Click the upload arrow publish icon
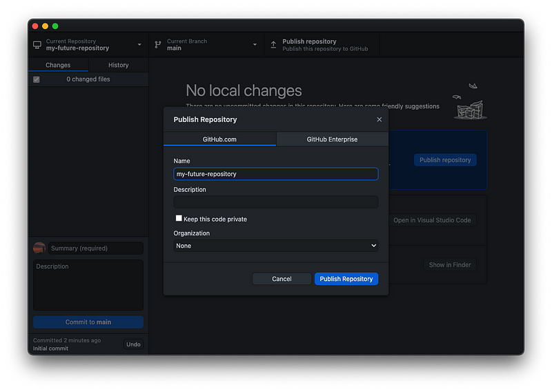The width and height of the screenshot is (552, 392). click(273, 45)
